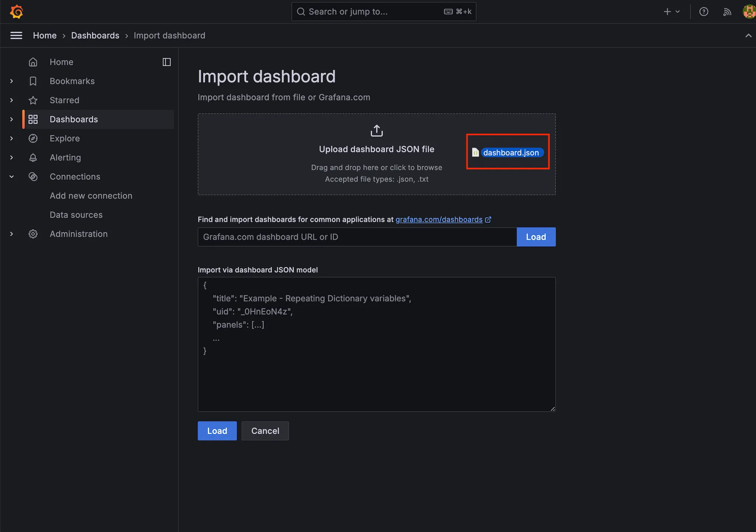This screenshot has width=756, height=532.
Task: Click the Explore compass icon
Action: [x=33, y=138]
